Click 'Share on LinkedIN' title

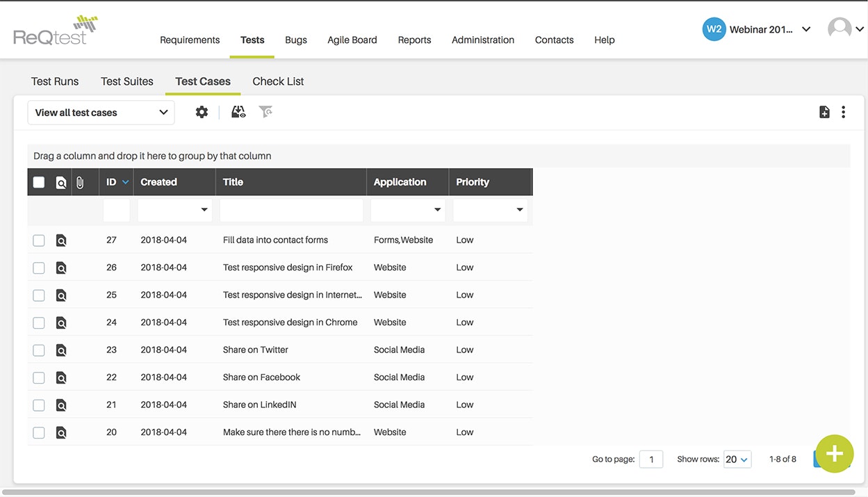259,405
